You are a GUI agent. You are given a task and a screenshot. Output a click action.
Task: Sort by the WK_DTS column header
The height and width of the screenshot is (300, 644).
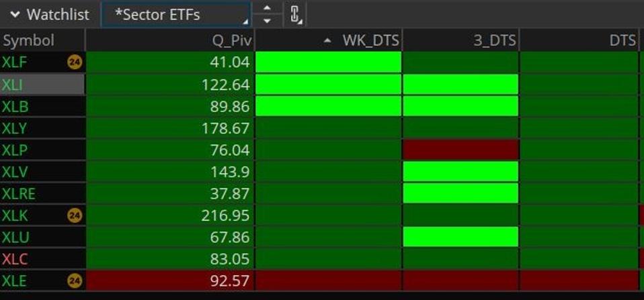(370, 40)
